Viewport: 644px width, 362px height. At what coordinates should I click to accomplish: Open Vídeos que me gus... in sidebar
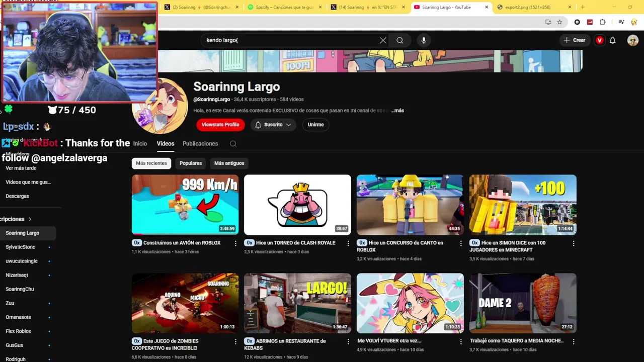point(28,182)
